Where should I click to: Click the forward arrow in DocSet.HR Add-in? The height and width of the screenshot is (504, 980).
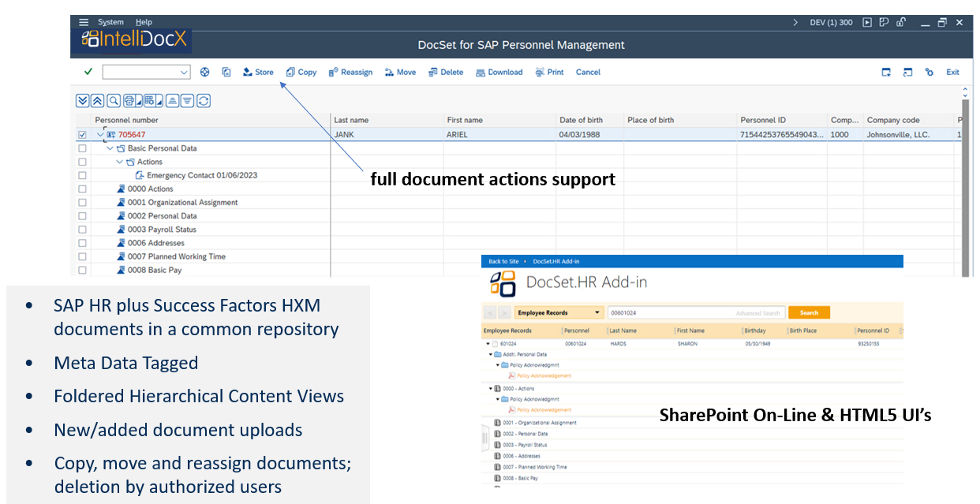pos(504,313)
